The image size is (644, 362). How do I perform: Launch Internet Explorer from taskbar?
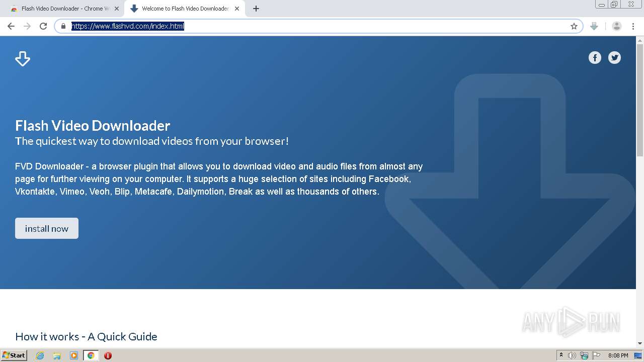(x=40, y=355)
